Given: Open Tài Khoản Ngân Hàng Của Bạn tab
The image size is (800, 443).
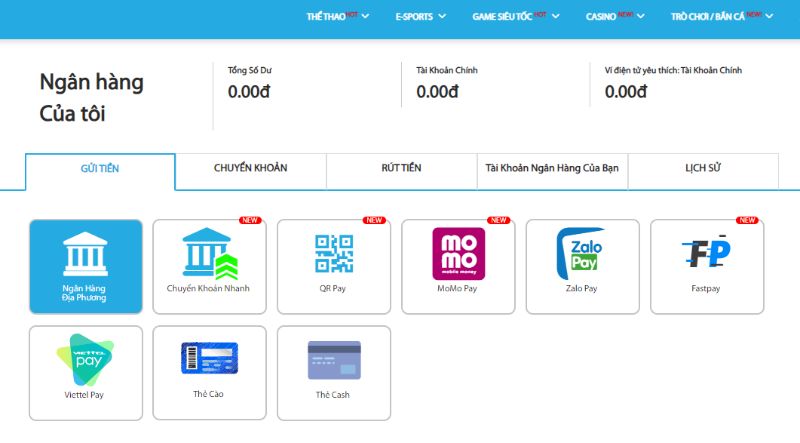Looking at the screenshot, I should pos(552,171).
